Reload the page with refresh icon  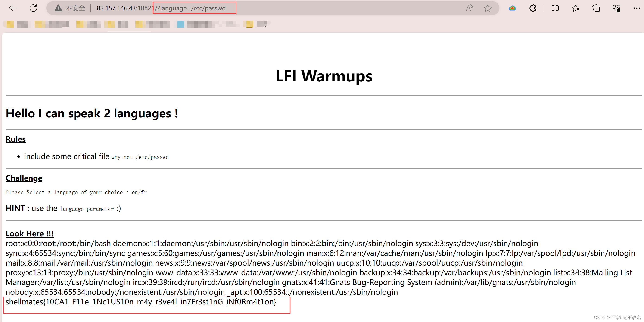tap(33, 8)
